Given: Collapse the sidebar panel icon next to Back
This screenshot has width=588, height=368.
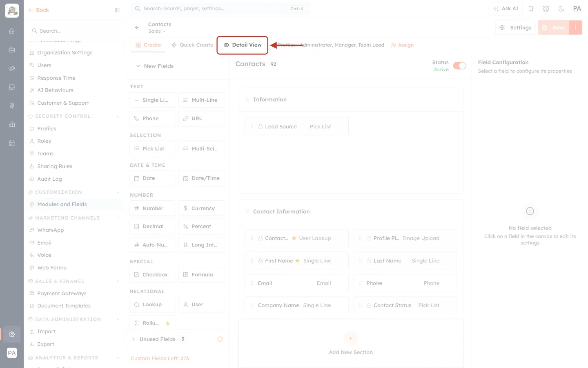Looking at the screenshot, I should pos(117,10).
